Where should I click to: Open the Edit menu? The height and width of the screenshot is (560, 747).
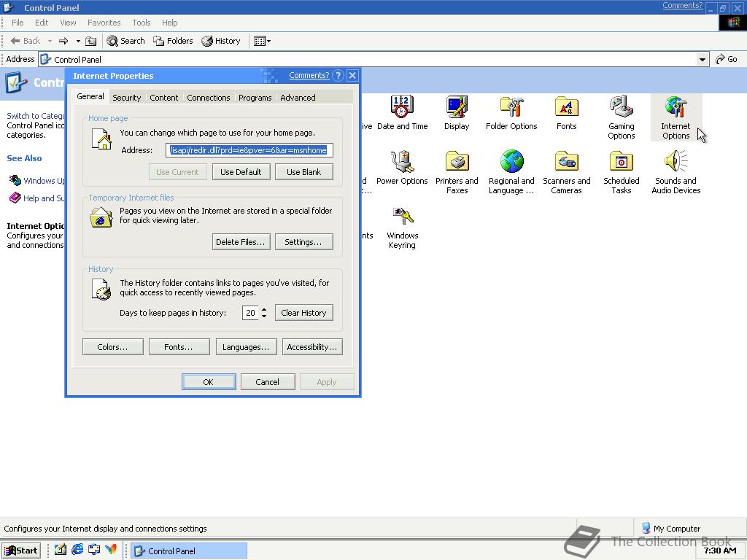click(x=42, y=23)
